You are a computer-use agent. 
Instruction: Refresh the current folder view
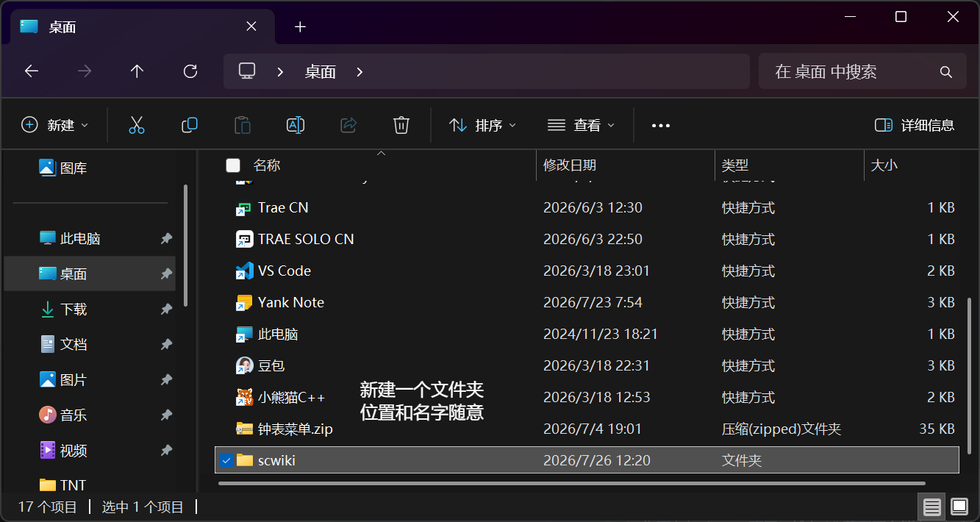(x=190, y=71)
